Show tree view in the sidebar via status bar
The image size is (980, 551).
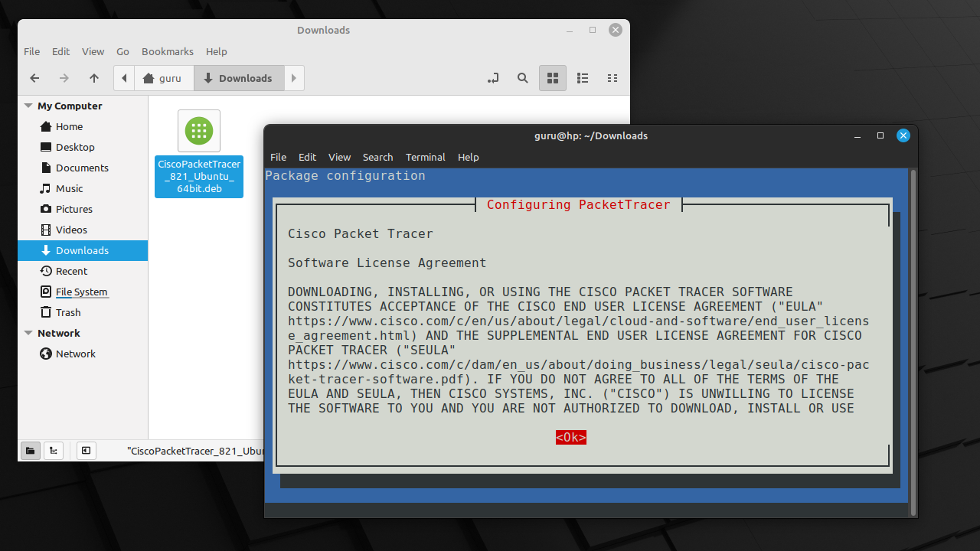(54, 451)
